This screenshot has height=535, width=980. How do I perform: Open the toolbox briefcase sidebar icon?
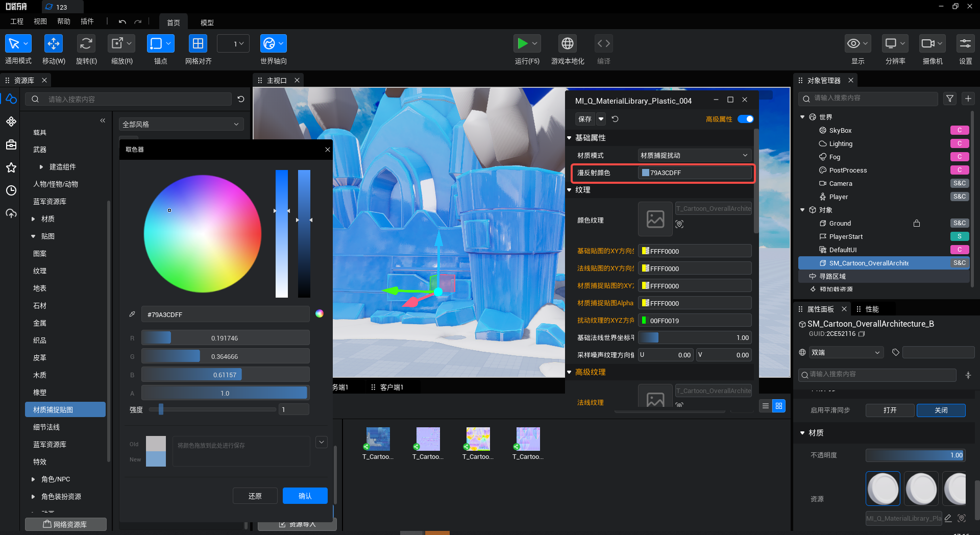pos(11,144)
